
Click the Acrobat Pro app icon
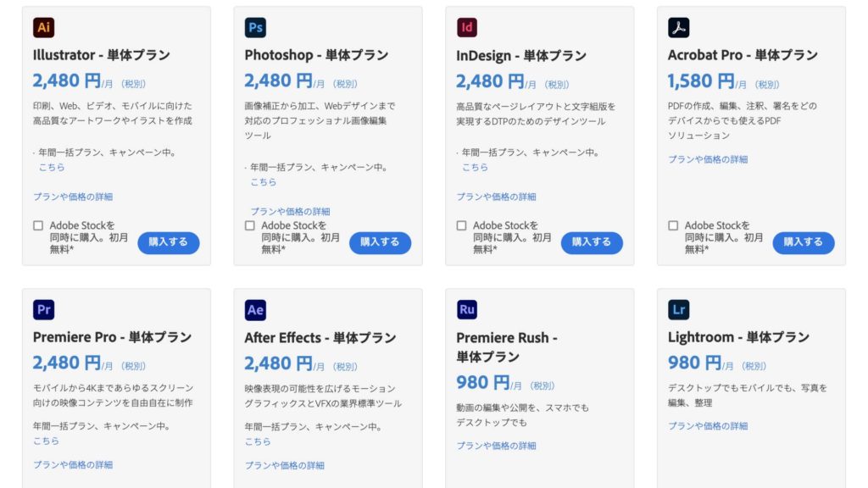(x=679, y=27)
